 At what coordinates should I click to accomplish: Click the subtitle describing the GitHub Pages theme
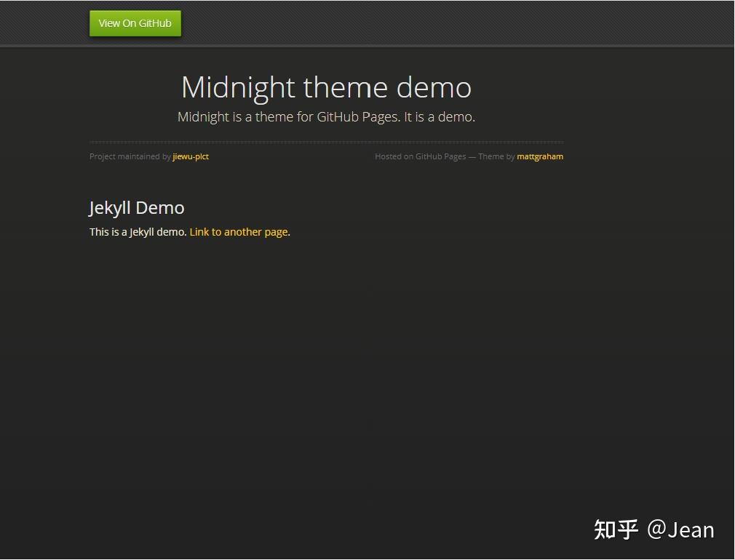tap(326, 116)
